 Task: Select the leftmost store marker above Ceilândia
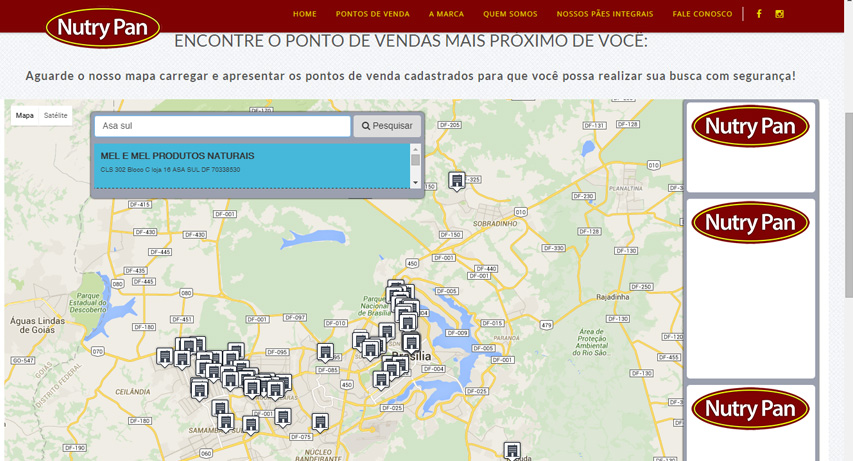[165, 356]
